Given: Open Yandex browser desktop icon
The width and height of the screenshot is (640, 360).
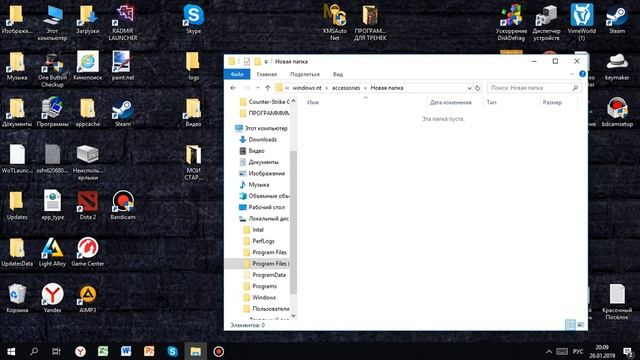Looking at the screenshot, I should [x=52, y=298].
